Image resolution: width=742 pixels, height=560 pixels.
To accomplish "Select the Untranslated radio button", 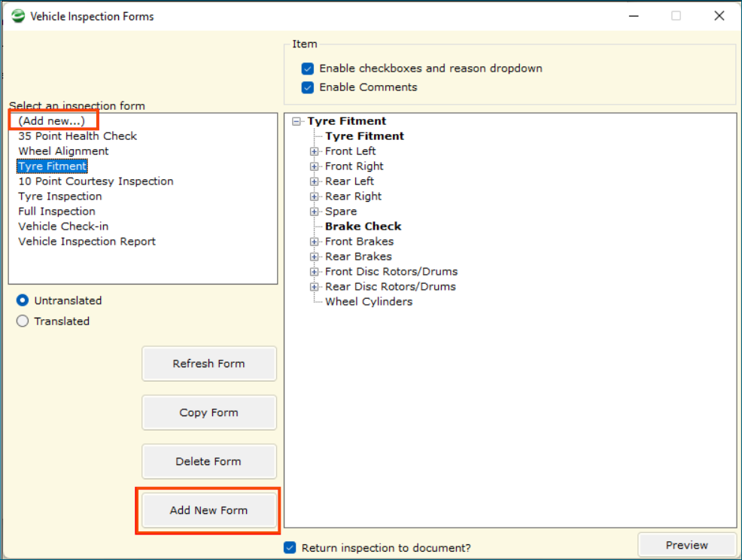I will (x=23, y=300).
